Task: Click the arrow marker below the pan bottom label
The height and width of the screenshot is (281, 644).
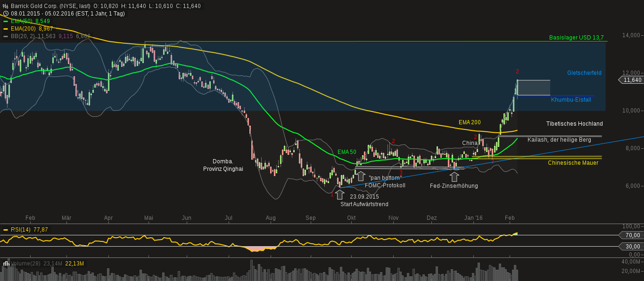Action: (x=361, y=176)
